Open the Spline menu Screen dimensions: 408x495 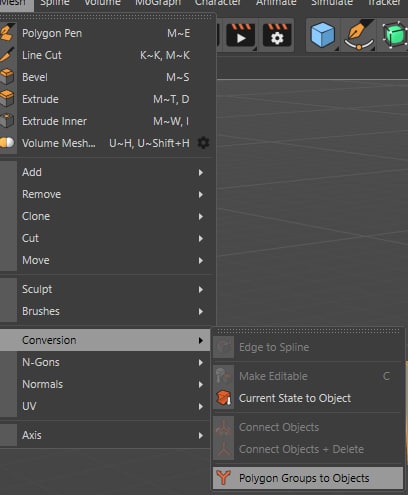[x=55, y=3]
